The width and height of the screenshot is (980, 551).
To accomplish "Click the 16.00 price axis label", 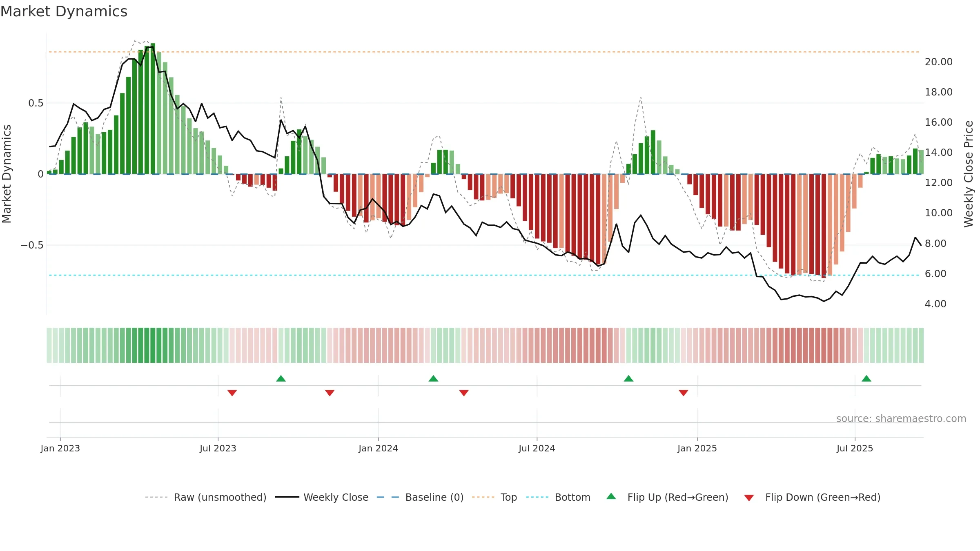I will (x=939, y=122).
